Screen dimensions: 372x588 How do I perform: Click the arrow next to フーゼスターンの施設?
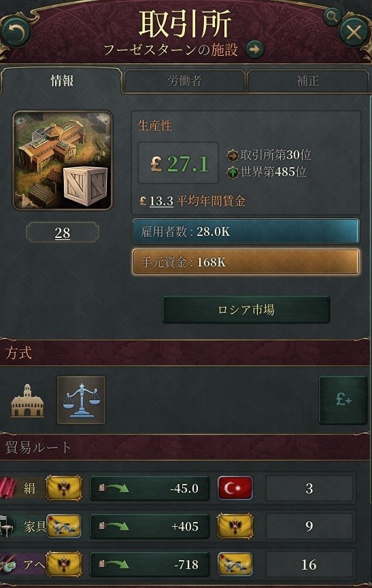click(x=255, y=49)
